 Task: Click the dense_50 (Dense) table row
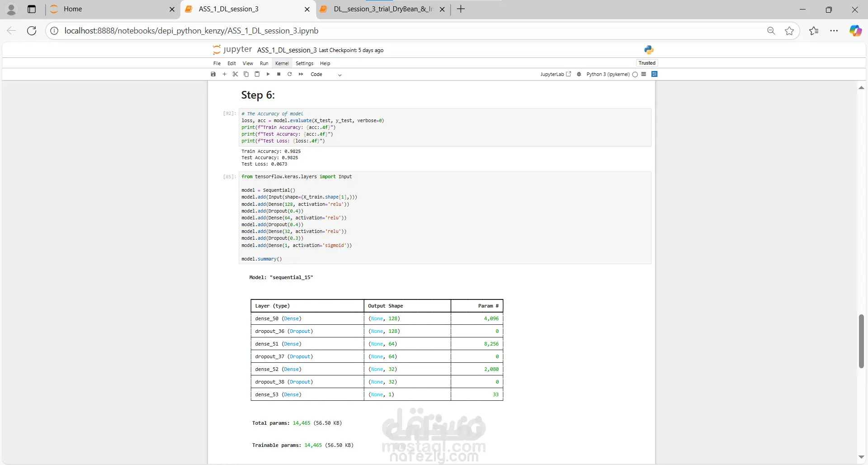(x=377, y=318)
